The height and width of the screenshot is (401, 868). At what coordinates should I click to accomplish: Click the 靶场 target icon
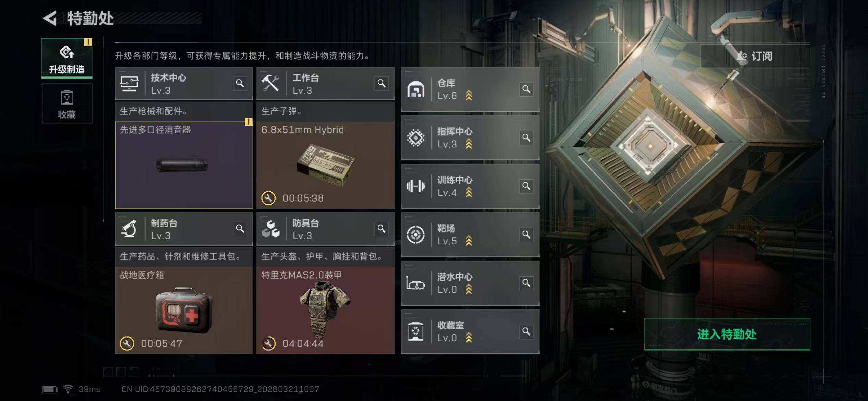(x=415, y=235)
